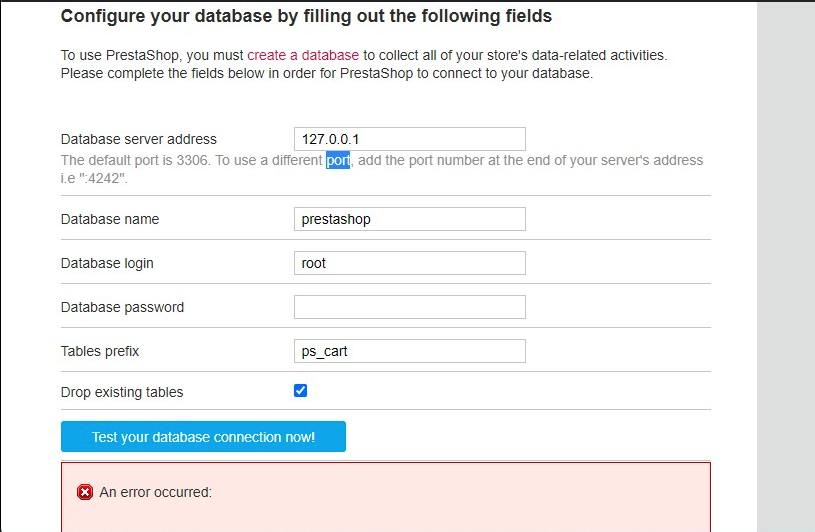Click the "Database login" label text
Viewport: 815px width, 532px height.
coord(107,263)
